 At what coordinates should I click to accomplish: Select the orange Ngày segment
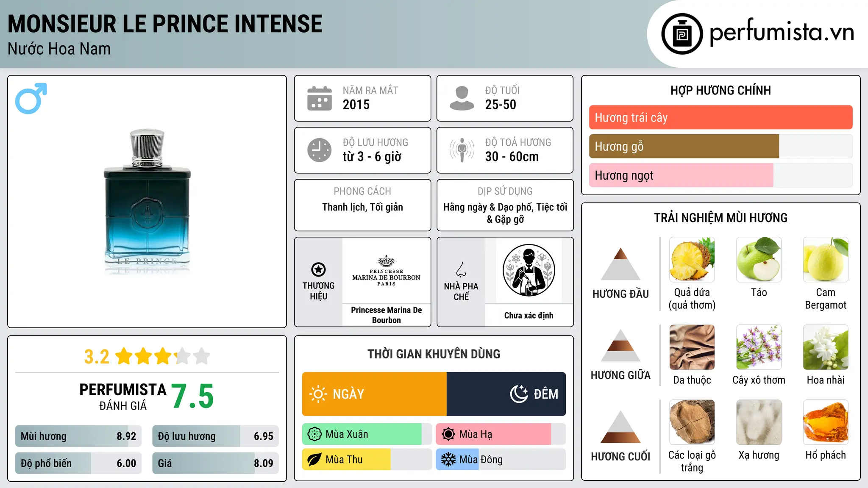pos(374,394)
